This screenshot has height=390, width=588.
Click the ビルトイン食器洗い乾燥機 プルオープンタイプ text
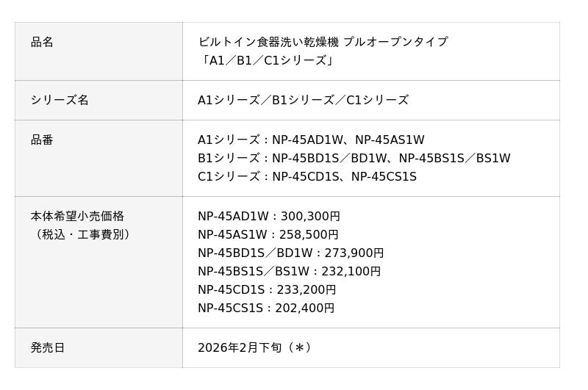coord(323,43)
